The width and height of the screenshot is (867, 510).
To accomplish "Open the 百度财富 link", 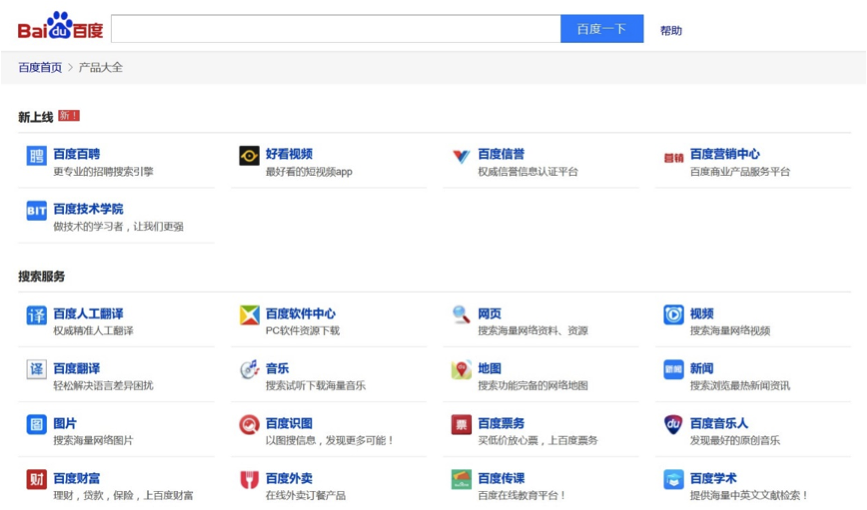I will [x=76, y=478].
